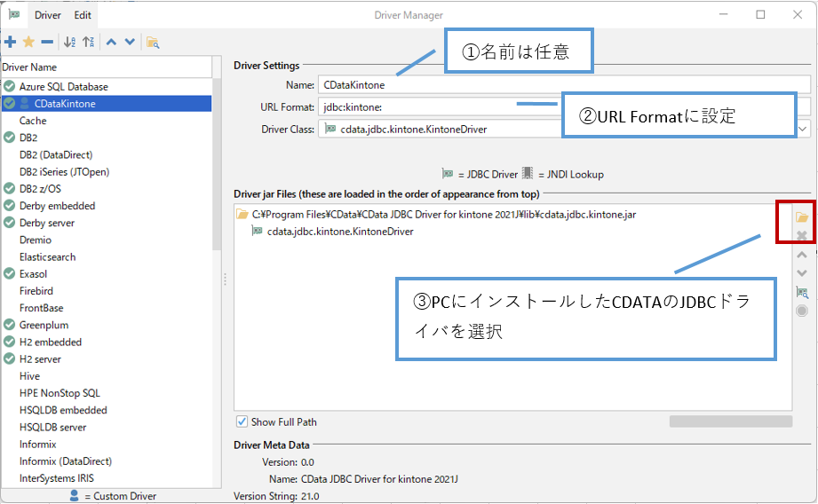Click jar folder icon in Driver jar Files list
The height and width of the screenshot is (504, 818).
point(242,214)
